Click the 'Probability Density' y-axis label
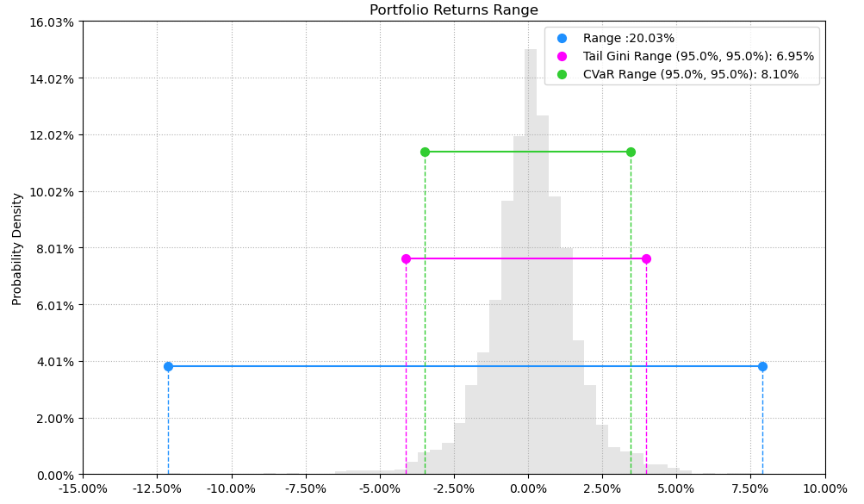 [x=17, y=249]
